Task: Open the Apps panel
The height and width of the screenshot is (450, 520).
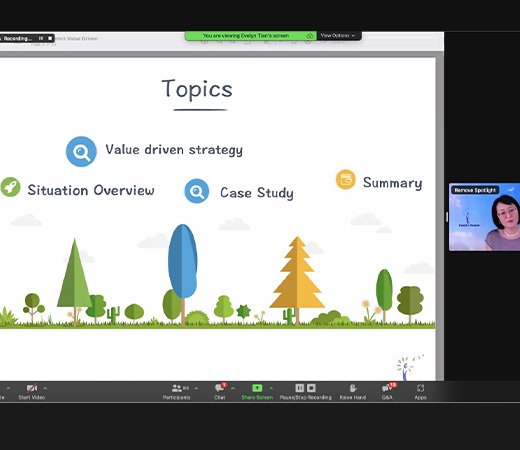Action: point(420,391)
